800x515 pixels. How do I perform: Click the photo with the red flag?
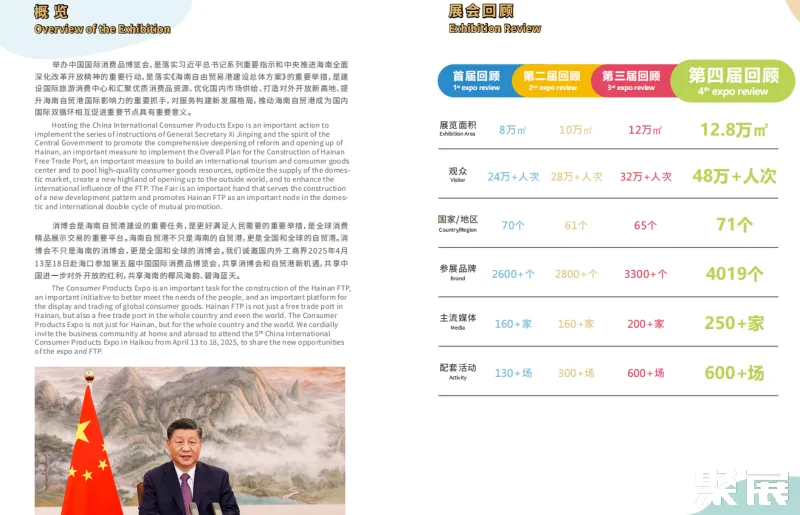[x=190, y=440]
